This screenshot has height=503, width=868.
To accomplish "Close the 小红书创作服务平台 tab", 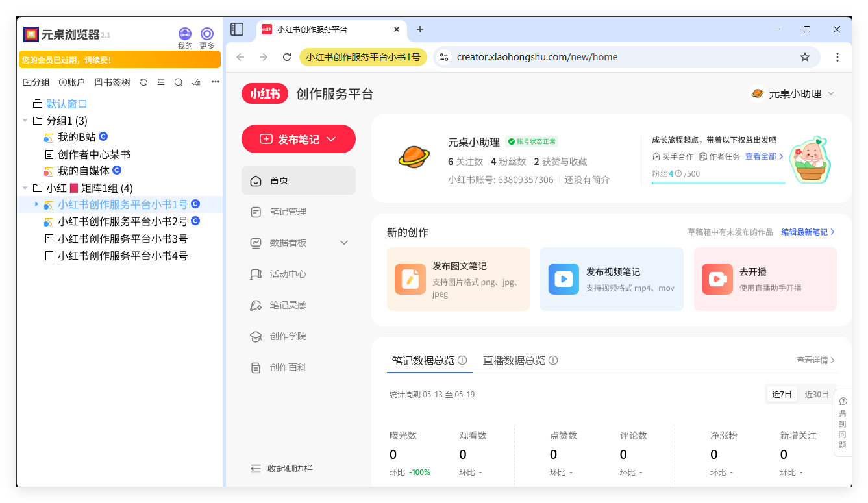I will tap(397, 29).
